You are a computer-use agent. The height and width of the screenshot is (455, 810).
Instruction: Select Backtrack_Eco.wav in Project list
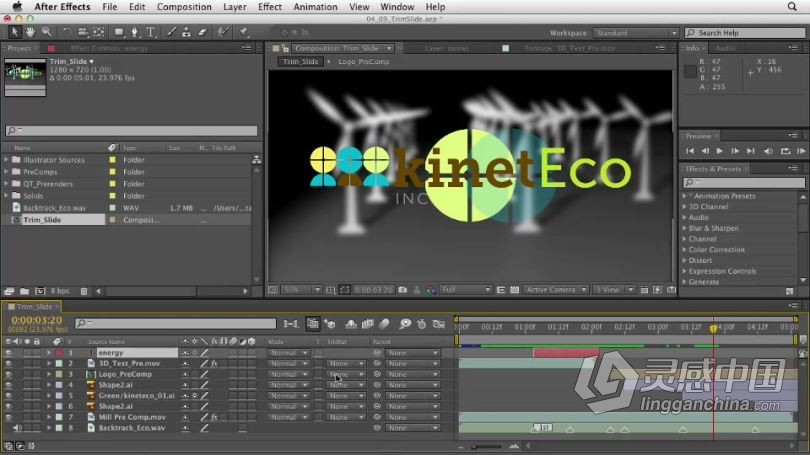coord(55,208)
